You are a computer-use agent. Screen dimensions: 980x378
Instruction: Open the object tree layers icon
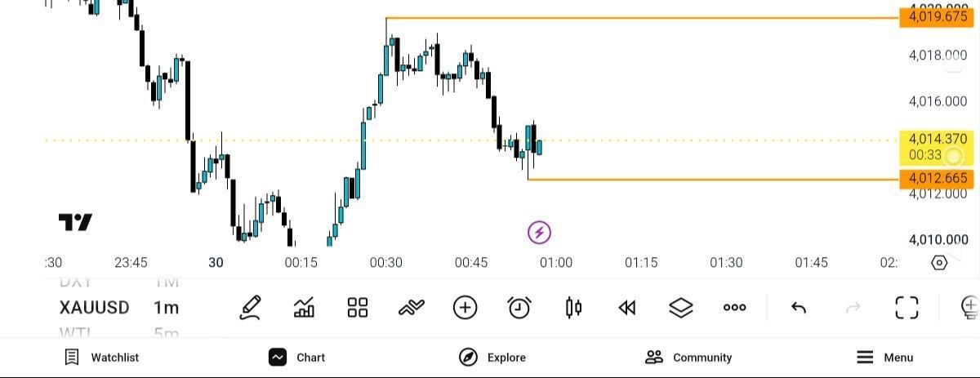point(680,308)
